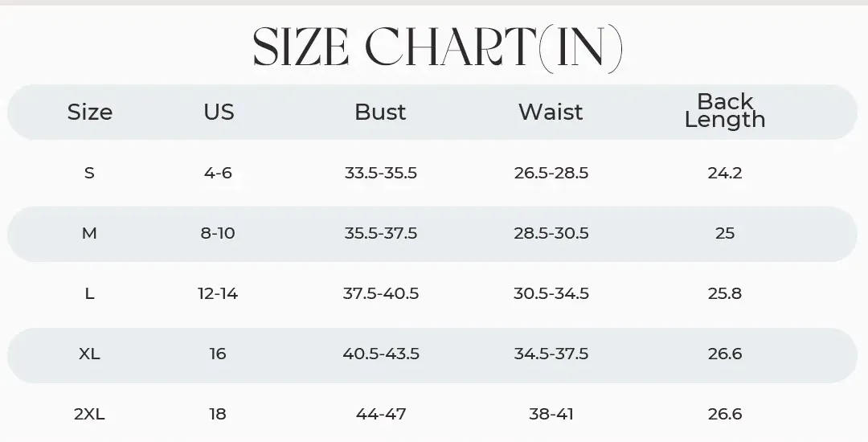
Task: Click the bust value 44-47
Action: [381, 415]
